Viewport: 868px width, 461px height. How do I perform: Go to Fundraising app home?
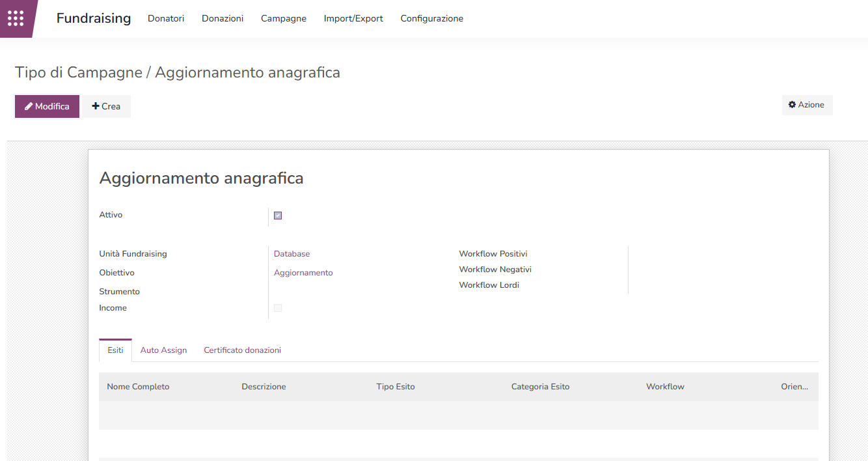(94, 18)
